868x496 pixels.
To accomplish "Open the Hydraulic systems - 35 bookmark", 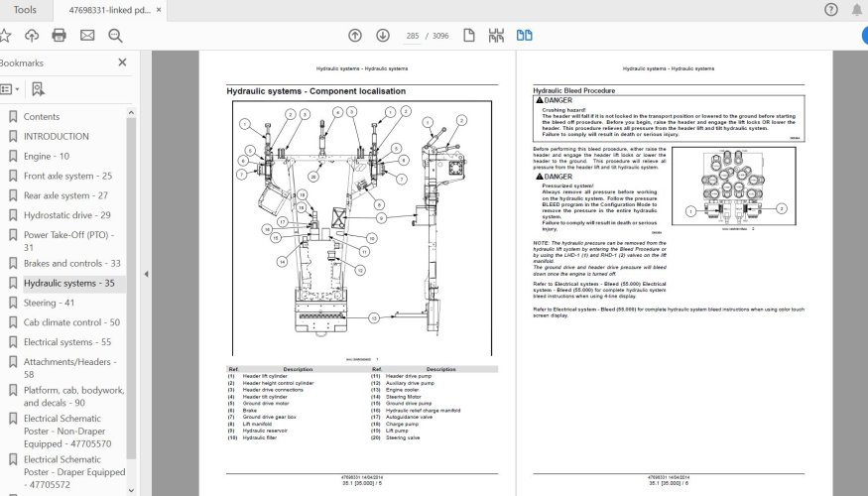I will point(68,283).
